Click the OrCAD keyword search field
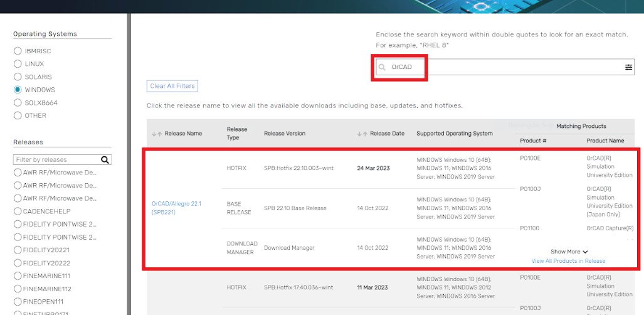644x315 pixels. (502, 67)
